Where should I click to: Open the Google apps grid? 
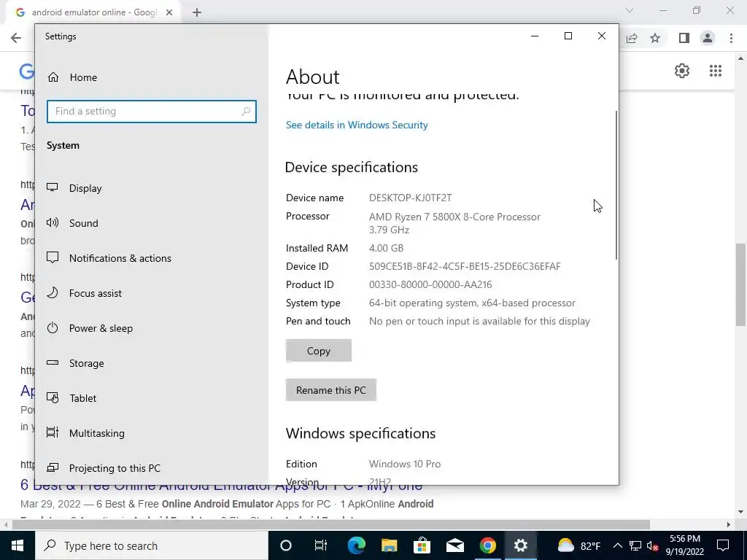[715, 71]
